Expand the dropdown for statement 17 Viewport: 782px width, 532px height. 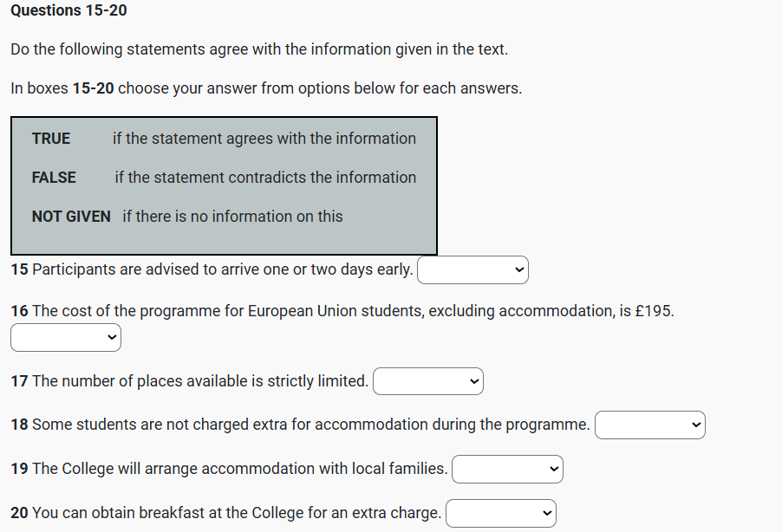428,381
